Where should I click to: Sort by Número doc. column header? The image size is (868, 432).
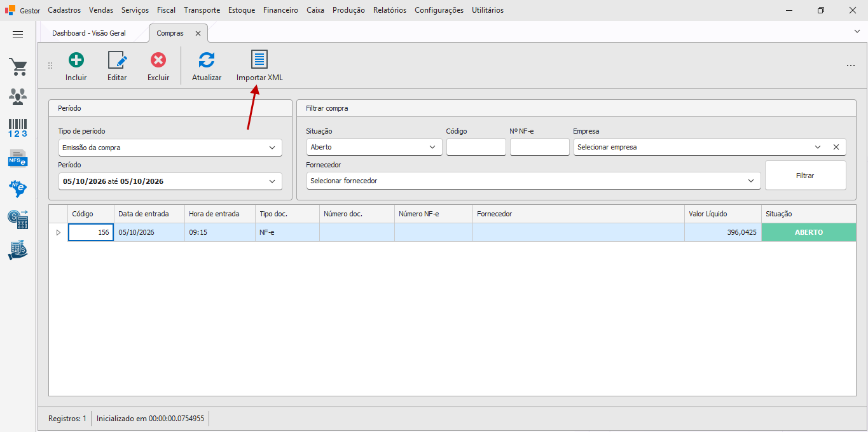pyautogui.click(x=357, y=214)
